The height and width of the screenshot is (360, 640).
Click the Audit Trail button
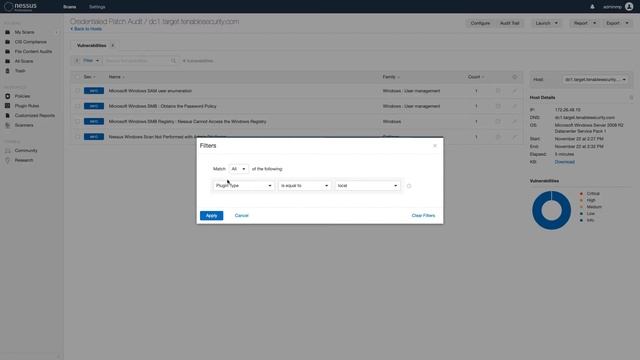510,23
